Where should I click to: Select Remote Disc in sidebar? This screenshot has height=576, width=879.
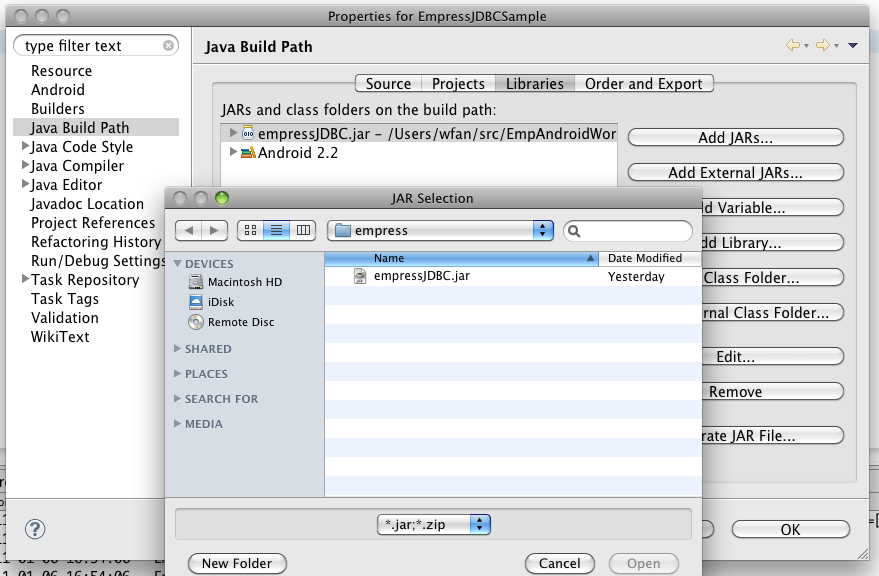241,322
